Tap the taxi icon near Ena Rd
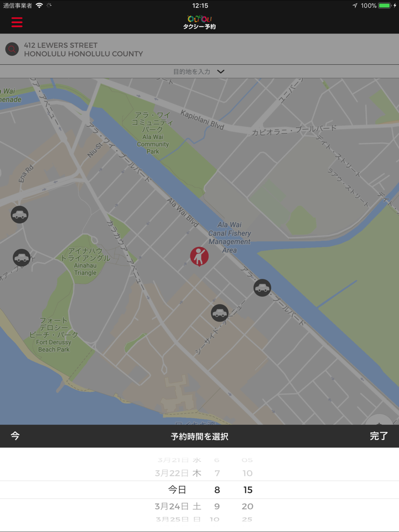This screenshot has width=399, height=532. pyautogui.click(x=20, y=215)
